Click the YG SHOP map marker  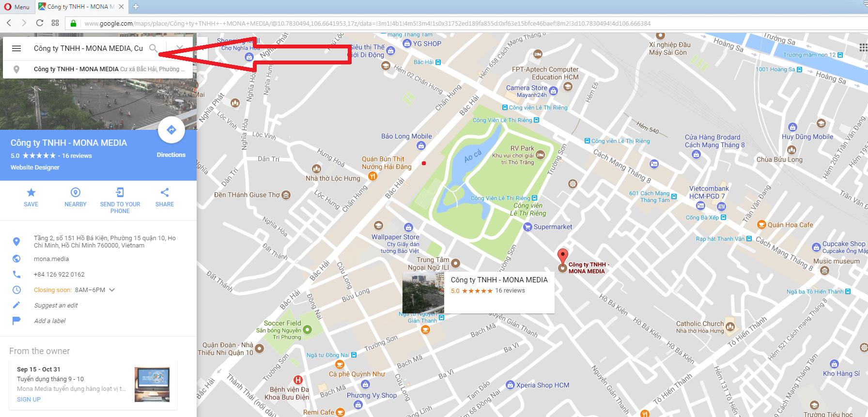[x=407, y=44]
